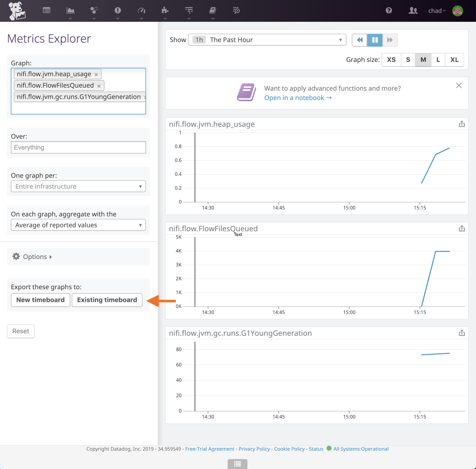Open the chad account dropdown

[x=437, y=11]
